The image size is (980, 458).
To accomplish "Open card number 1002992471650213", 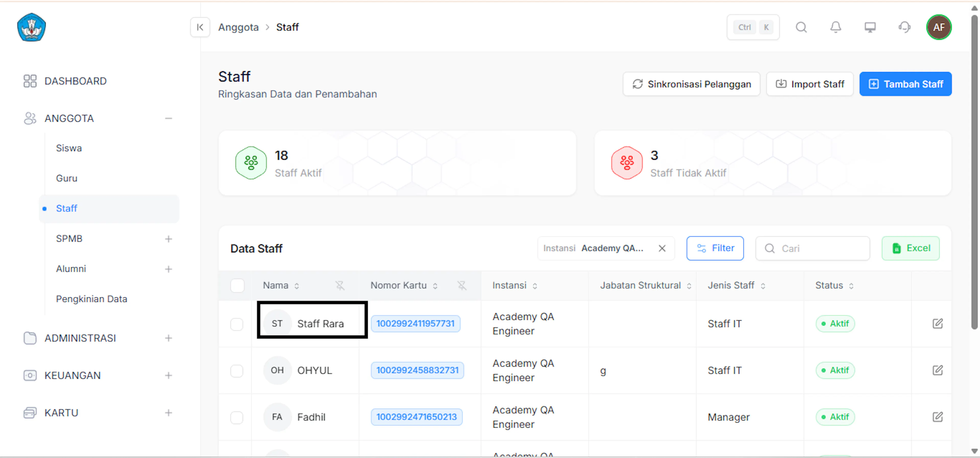I will pos(416,417).
